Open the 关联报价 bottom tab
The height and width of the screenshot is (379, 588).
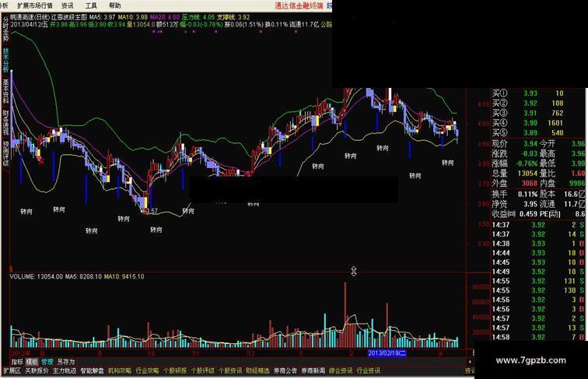click(37, 370)
